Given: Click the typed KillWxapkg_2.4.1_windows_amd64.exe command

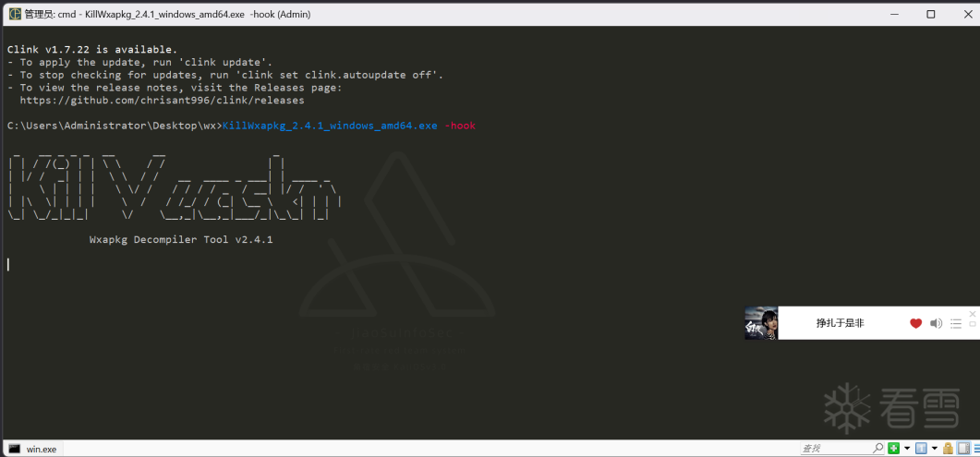Looking at the screenshot, I should (x=330, y=126).
